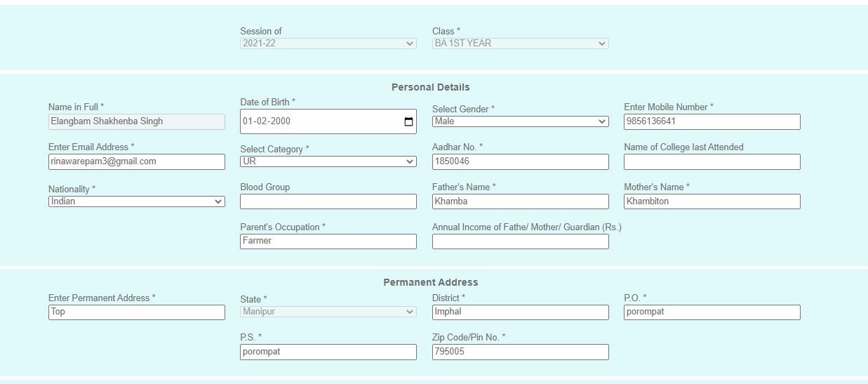Focus the Enter Permanent Address field
This screenshot has width=868, height=384.
137,312
